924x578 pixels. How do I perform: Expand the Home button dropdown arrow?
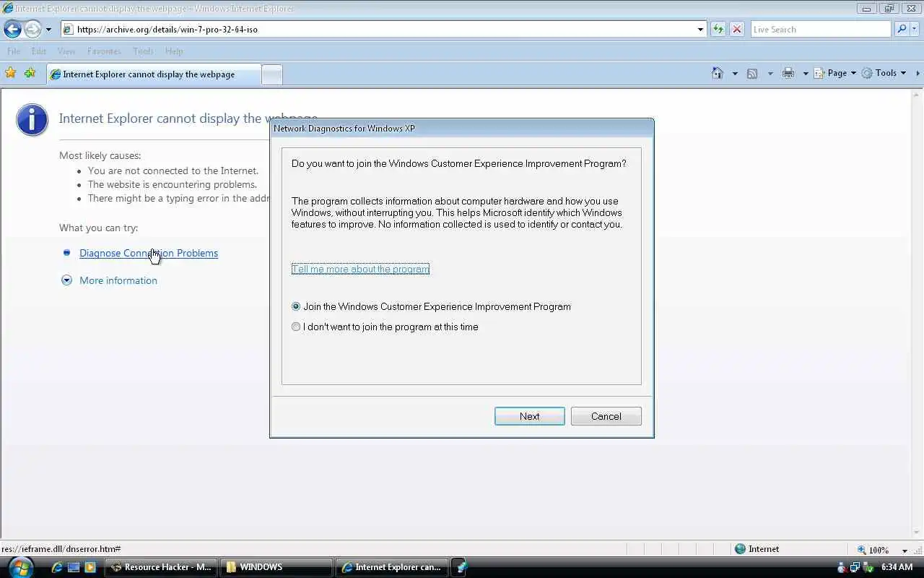(735, 74)
